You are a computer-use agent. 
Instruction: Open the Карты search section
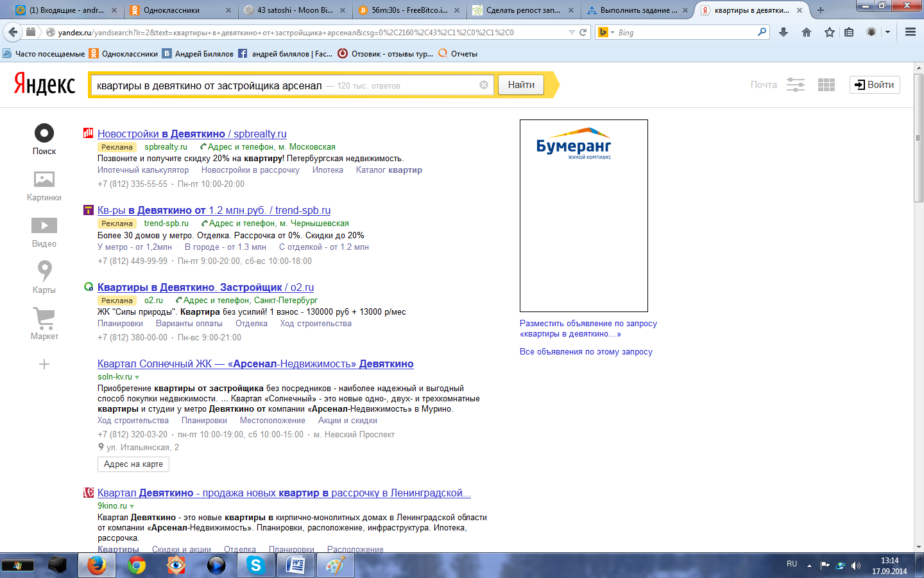[x=44, y=277]
